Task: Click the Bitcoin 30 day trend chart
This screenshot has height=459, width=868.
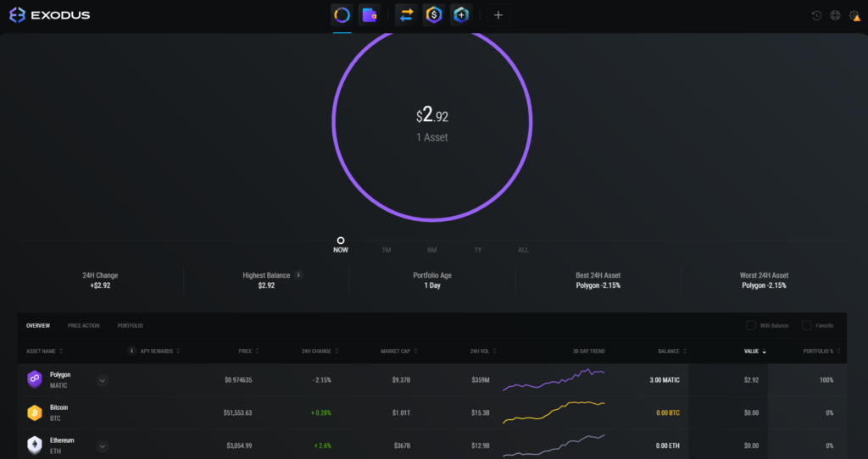Action: click(x=554, y=412)
